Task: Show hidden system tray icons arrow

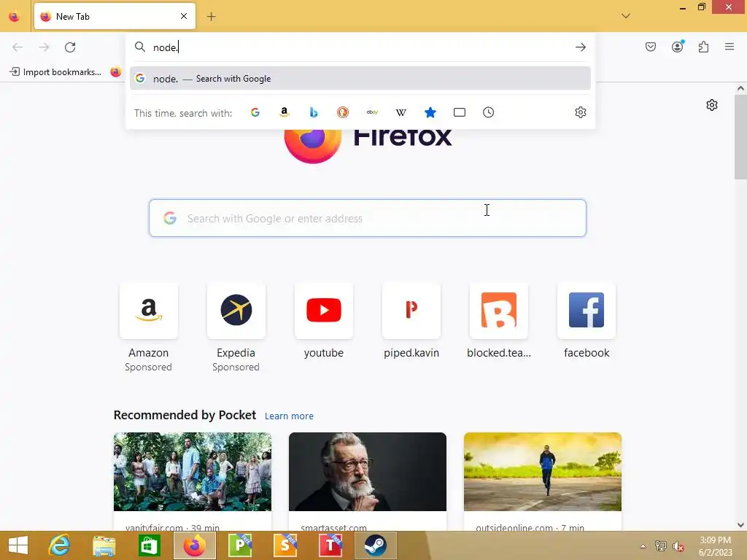Action: tap(643, 546)
